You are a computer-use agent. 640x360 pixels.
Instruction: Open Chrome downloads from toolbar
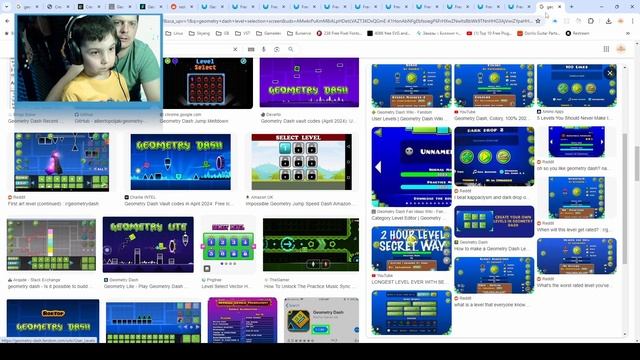608,21
